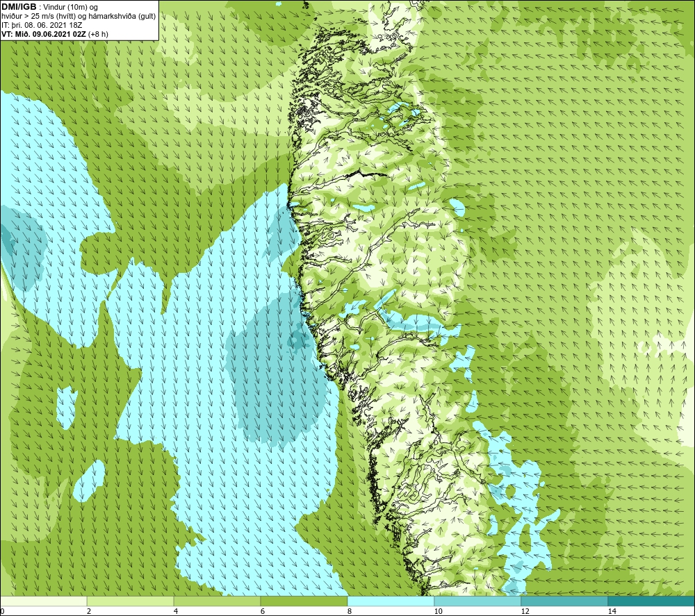The image size is (695, 616).
Task: Click the 2-4 m/s light green colorbar segment
Action: 131,601
